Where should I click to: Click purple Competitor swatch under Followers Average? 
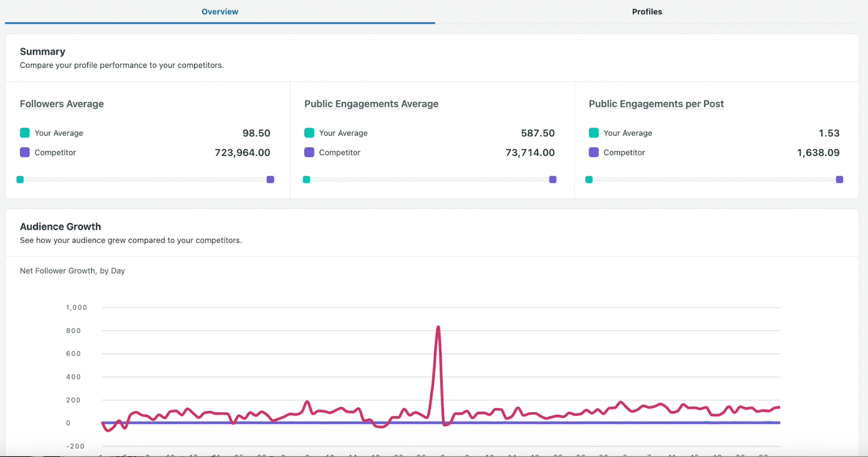tap(25, 153)
